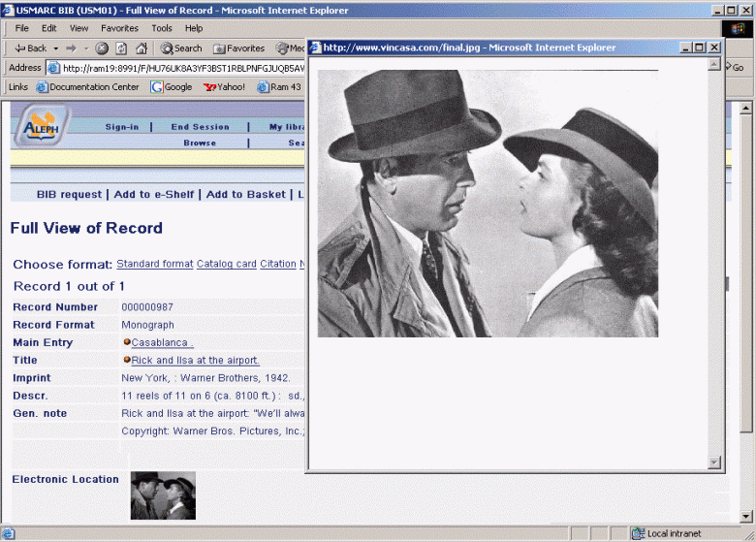Select the Catalog card format link
756x542 pixels.
[x=226, y=264]
